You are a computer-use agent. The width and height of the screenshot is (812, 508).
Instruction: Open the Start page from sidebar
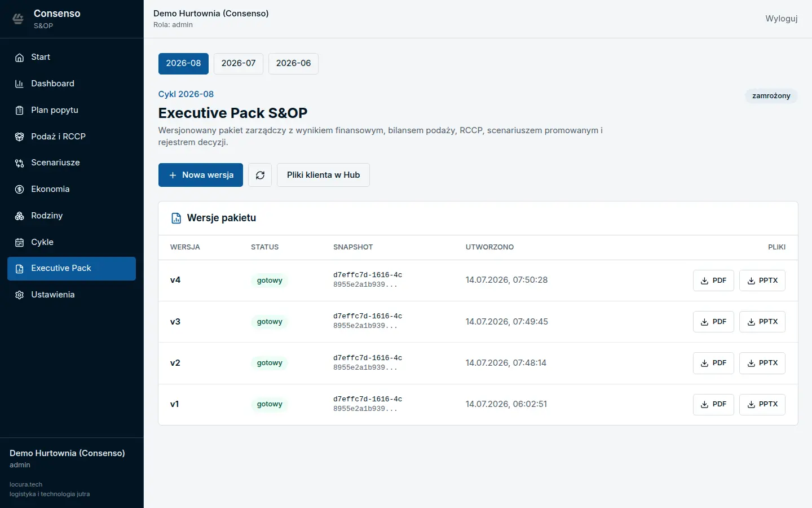pos(72,57)
